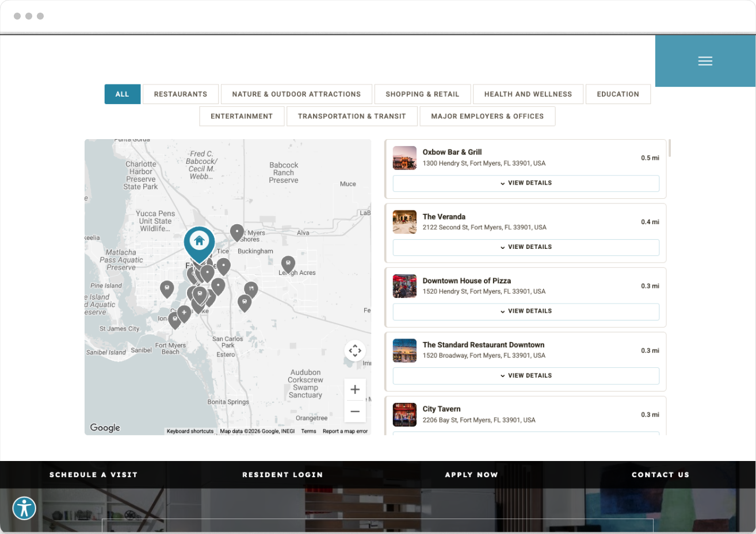Open the hamburger navigation menu
This screenshot has height=534, width=756.
[705, 61]
